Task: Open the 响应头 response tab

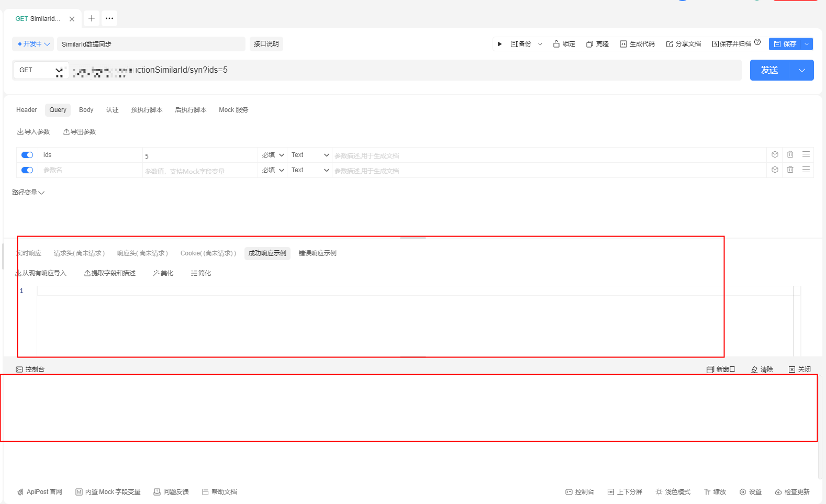Action: click(x=142, y=253)
